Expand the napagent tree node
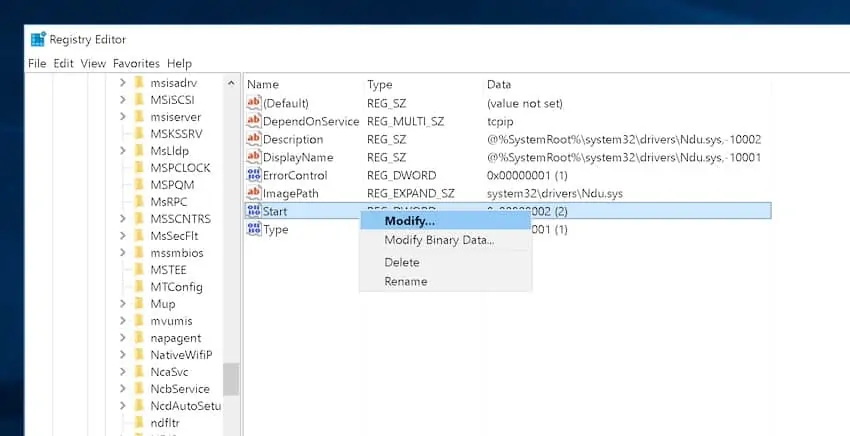Screen dimensions: 850x436 (123, 337)
